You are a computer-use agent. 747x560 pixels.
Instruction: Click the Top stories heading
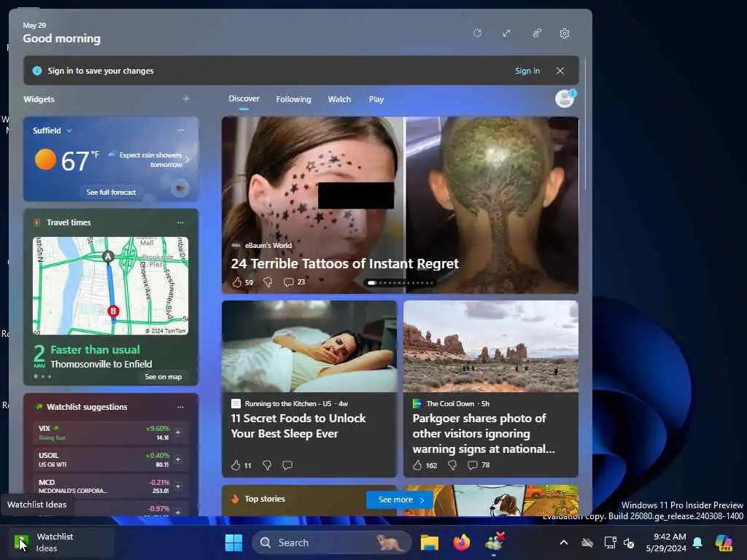tap(264, 499)
